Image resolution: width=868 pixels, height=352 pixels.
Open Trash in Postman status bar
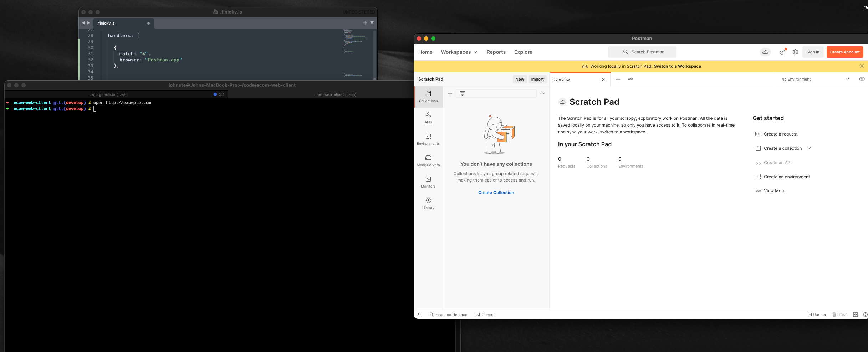[x=839, y=315]
